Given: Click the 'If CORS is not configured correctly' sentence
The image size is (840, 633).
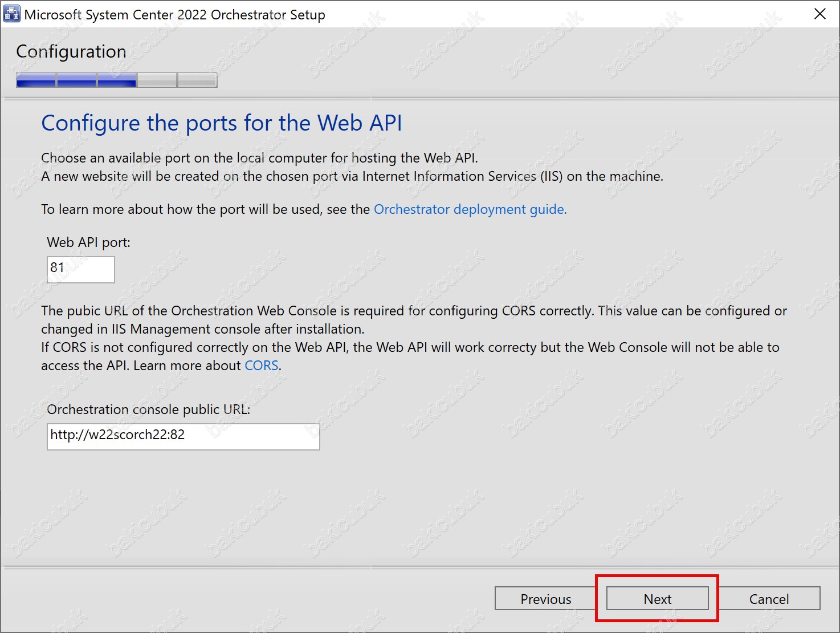Looking at the screenshot, I should (x=410, y=356).
